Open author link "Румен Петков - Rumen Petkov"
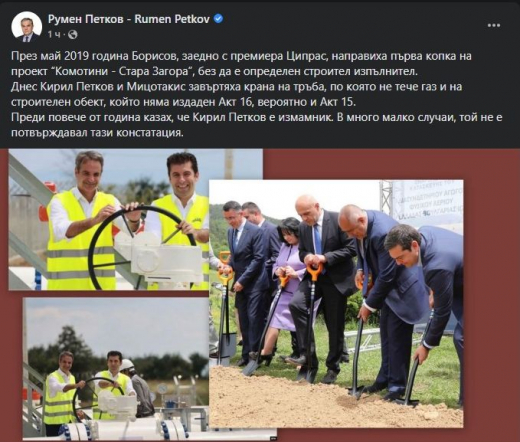Image resolution: width=520 pixels, height=442 pixels. [129, 19]
